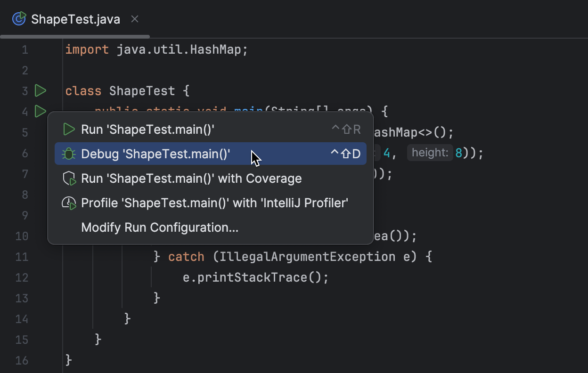Click the IntelliJ Profiler icon in the menu
This screenshot has width=588, height=373.
pos(69,203)
